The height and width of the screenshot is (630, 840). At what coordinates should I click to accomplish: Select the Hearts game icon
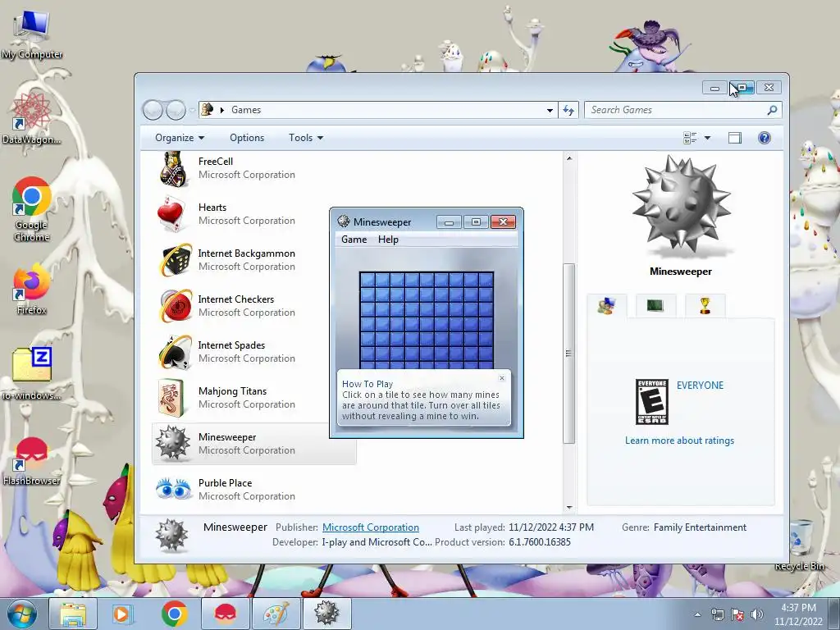[174, 214]
